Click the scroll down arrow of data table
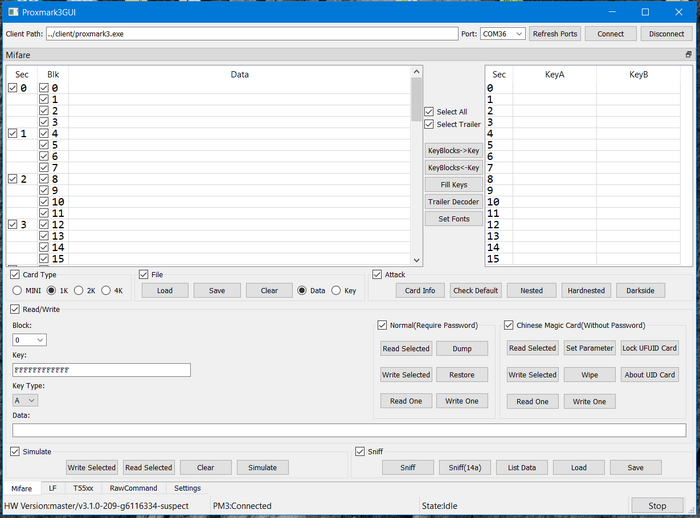Screen dimensions: 700x518 (x=417, y=260)
